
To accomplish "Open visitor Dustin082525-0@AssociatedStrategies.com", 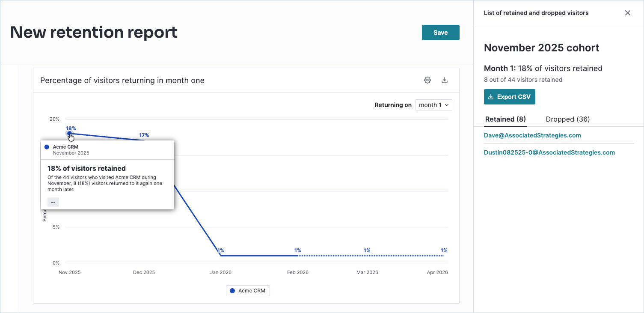I will [549, 152].
